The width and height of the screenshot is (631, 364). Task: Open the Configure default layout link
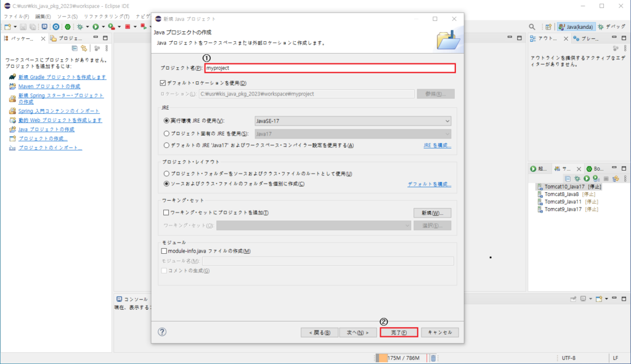pos(429,184)
